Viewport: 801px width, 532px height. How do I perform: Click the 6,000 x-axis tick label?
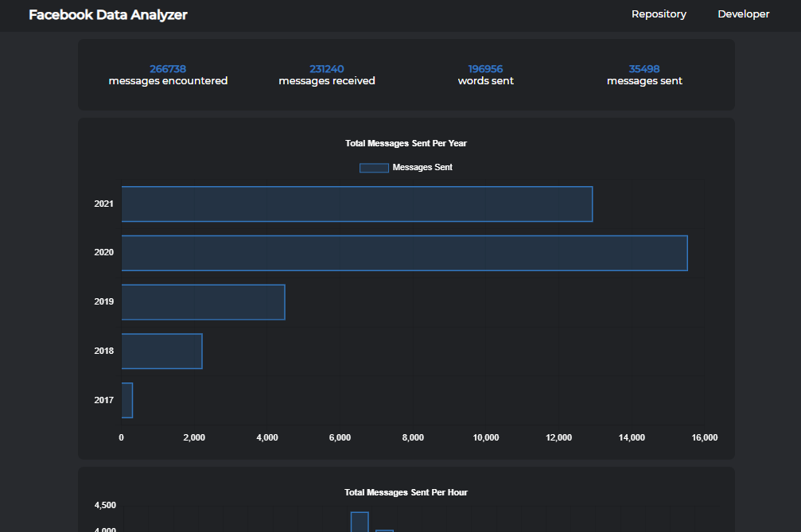[340, 437]
